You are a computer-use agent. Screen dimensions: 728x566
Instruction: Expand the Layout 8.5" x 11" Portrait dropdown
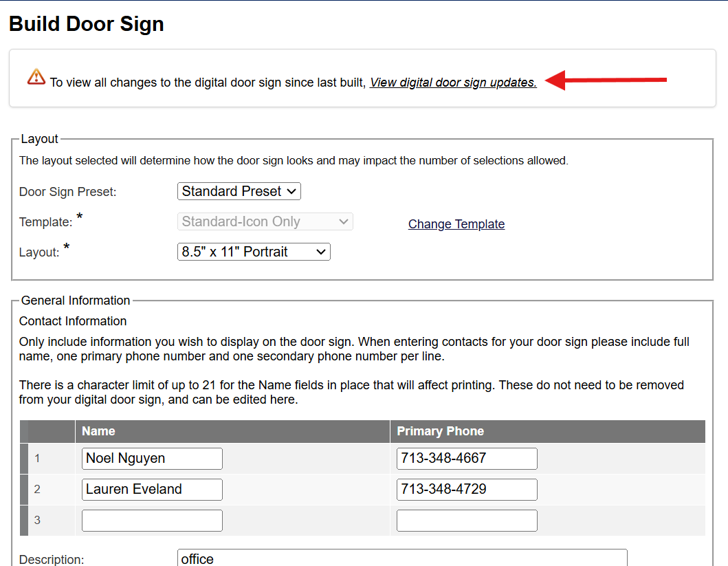tap(254, 252)
